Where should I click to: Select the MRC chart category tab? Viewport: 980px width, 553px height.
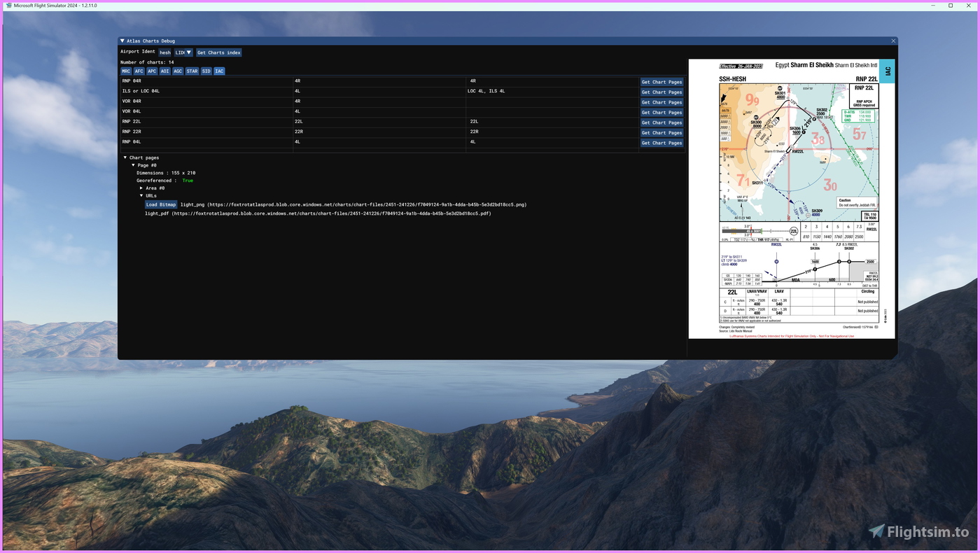click(126, 71)
